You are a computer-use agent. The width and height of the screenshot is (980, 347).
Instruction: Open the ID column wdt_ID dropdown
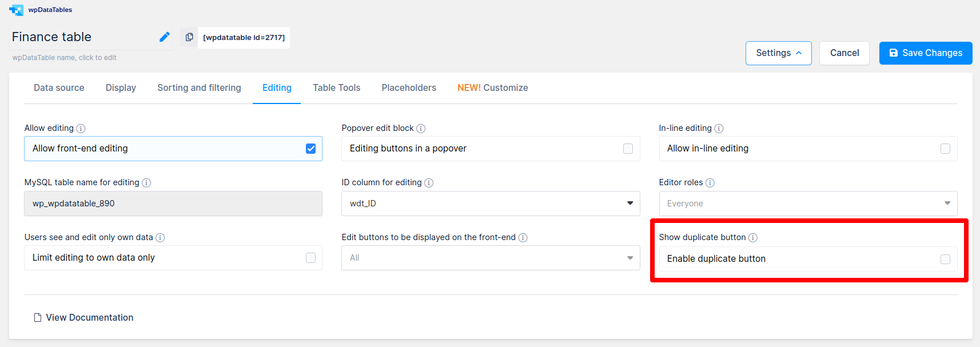491,204
